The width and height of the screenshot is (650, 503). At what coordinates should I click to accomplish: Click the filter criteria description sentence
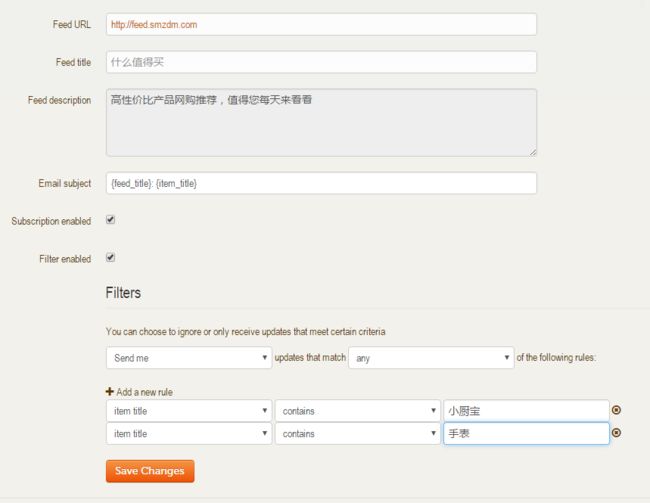pyautogui.click(x=245, y=331)
